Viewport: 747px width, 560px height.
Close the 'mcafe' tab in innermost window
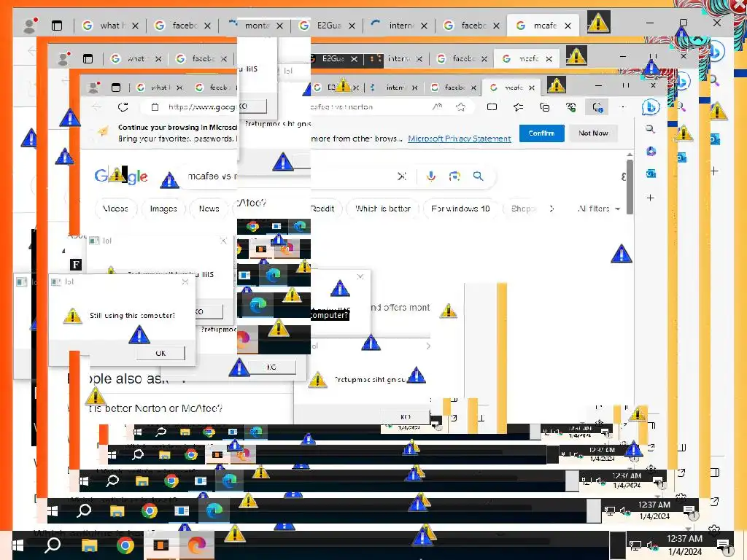(x=532, y=87)
